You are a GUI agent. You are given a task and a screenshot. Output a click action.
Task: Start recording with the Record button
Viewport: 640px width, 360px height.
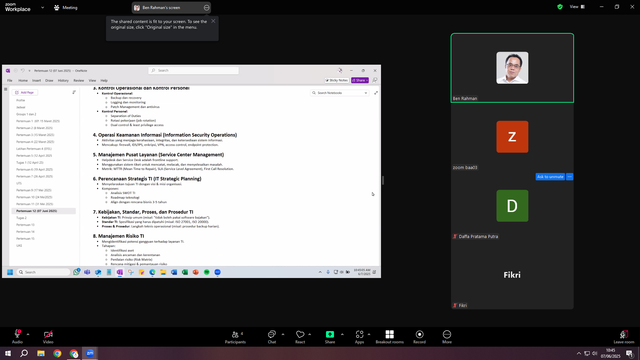(x=419, y=337)
